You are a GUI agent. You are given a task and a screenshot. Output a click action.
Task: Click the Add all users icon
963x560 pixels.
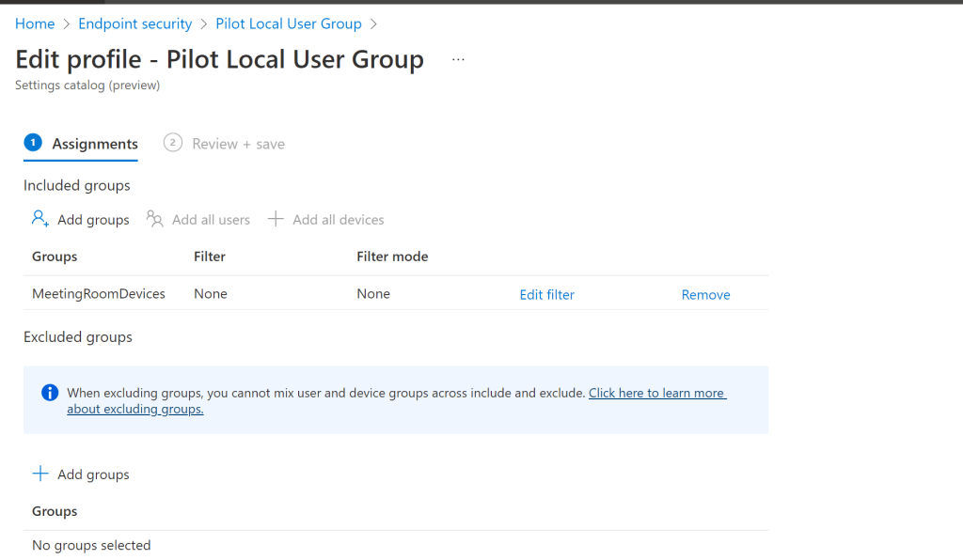pos(155,219)
